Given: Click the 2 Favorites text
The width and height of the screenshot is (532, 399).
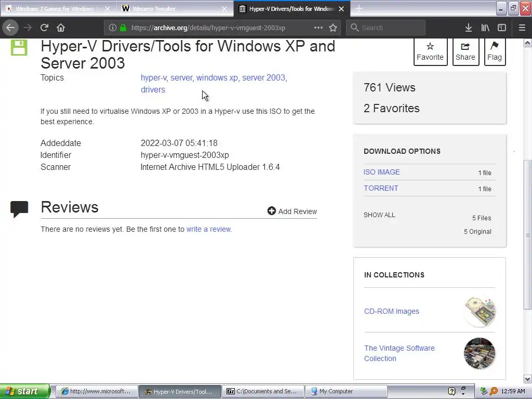Looking at the screenshot, I should 392,108.
